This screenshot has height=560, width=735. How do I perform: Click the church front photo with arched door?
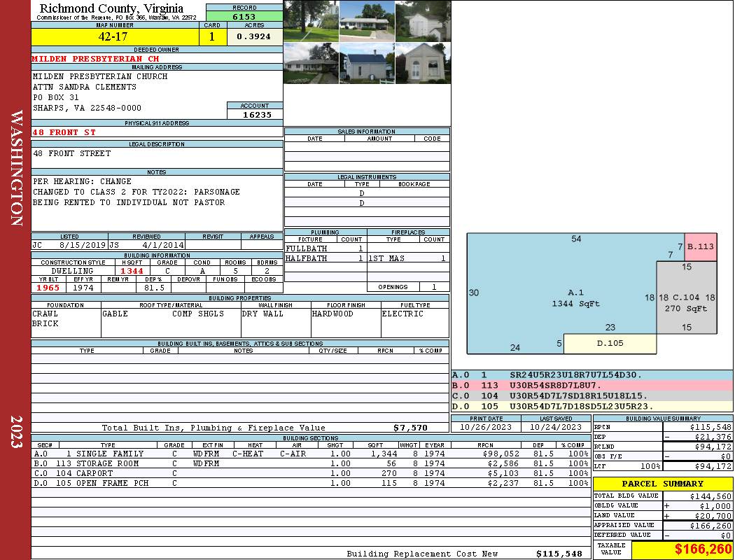[423, 63]
